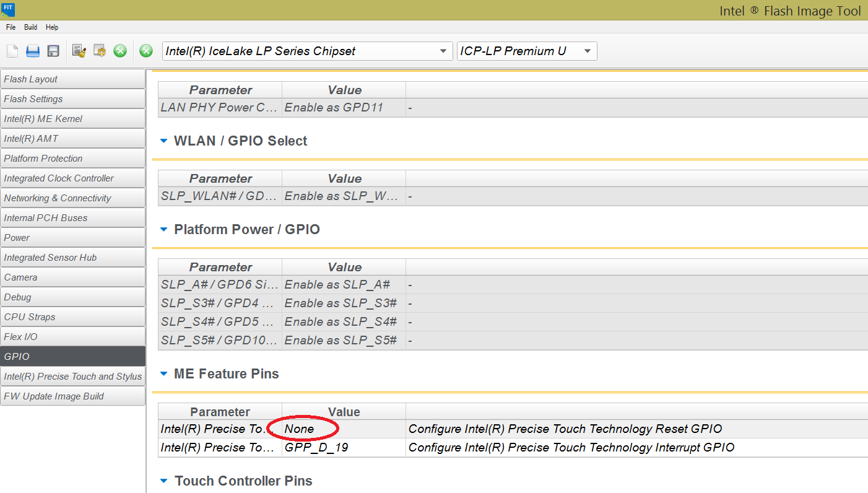Screen dimensions: 868x493
Task: Click the Reset GPIO description text
Action: click(x=565, y=429)
